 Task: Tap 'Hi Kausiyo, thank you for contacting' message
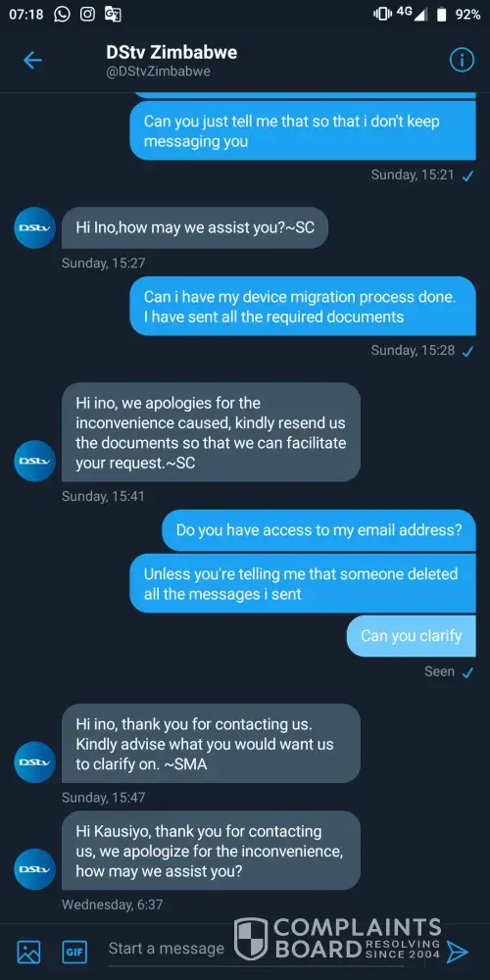[211, 851]
